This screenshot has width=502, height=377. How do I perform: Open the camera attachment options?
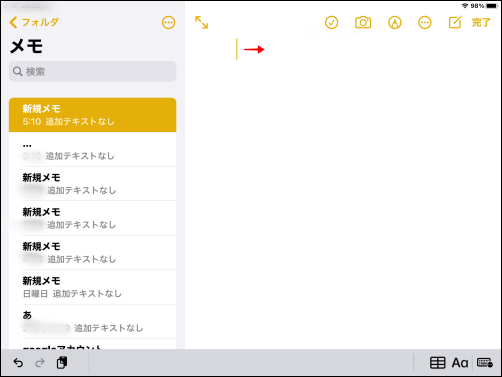pos(363,22)
